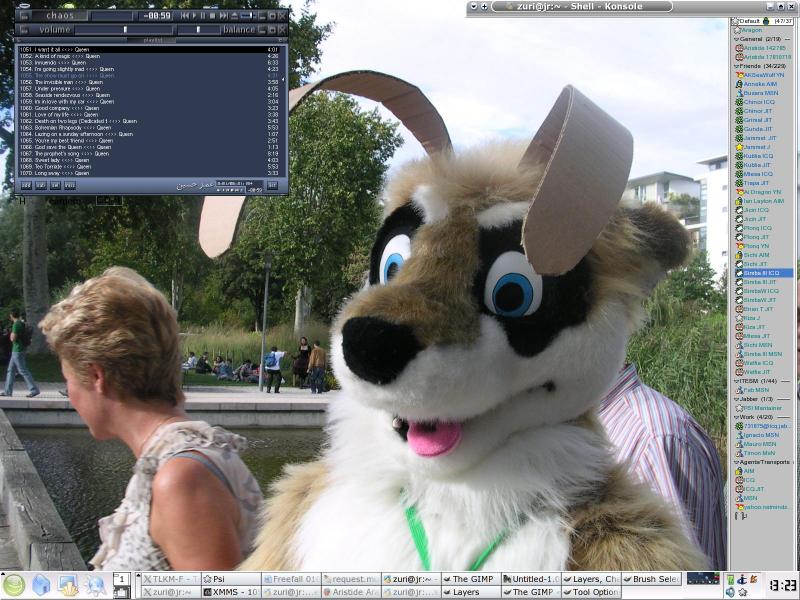Click the XMMS eject button
This screenshot has height=600, width=800.
click(x=237, y=16)
